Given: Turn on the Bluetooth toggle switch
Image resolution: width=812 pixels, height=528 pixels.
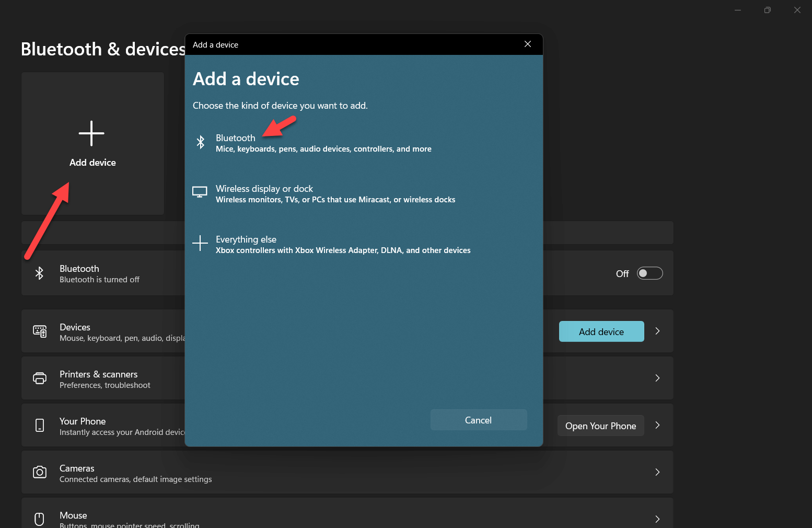Looking at the screenshot, I should click(649, 273).
